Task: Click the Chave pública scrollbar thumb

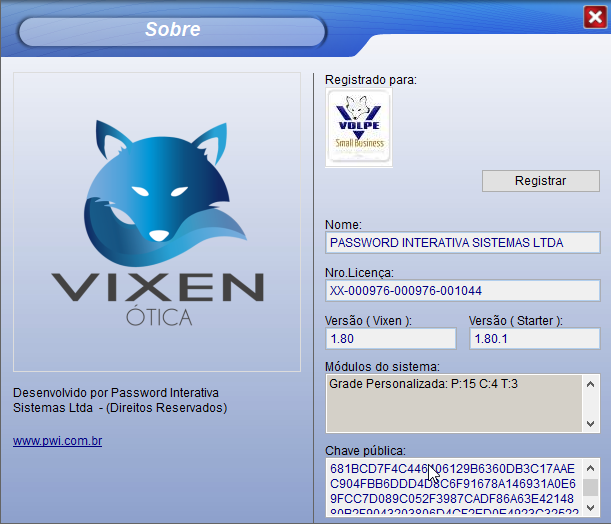Action: tap(591, 487)
